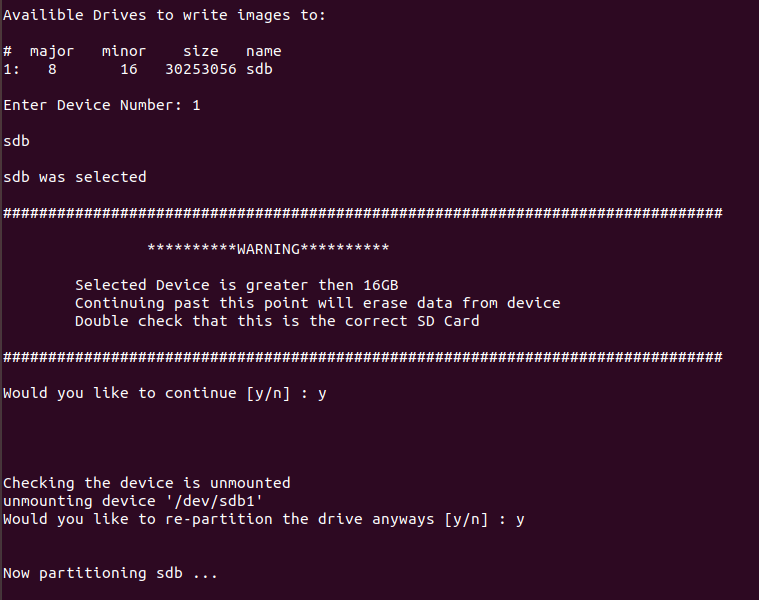Image resolution: width=759 pixels, height=600 pixels.
Task: Click the "Enter Device Number: 1" prompt
Action: pyautogui.click(x=101, y=105)
